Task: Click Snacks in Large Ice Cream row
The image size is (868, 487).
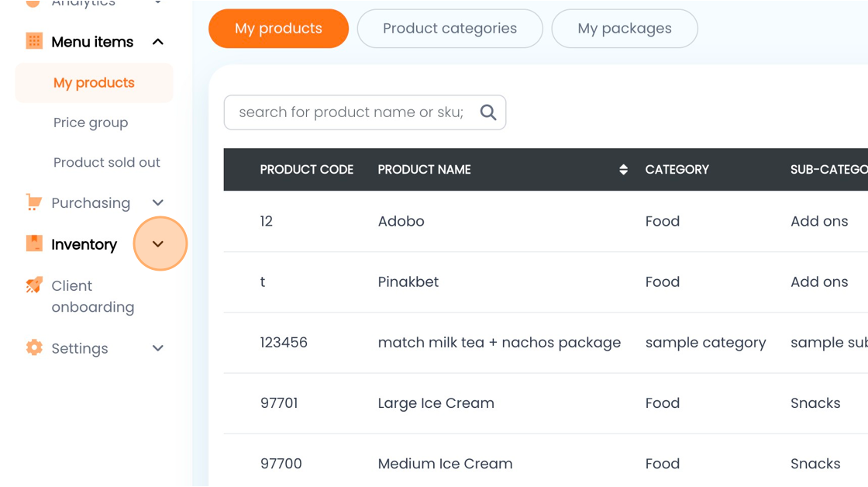Action: (x=815, y=402)
